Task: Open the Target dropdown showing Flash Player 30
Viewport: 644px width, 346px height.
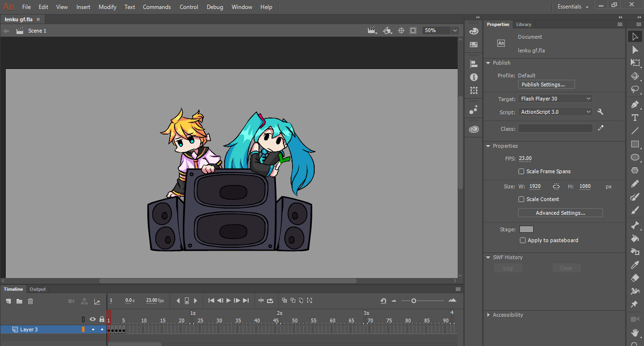Action: (555, 98)
